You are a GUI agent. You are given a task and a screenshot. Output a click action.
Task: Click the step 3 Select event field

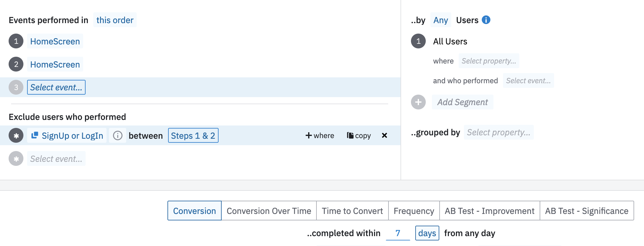56,87
